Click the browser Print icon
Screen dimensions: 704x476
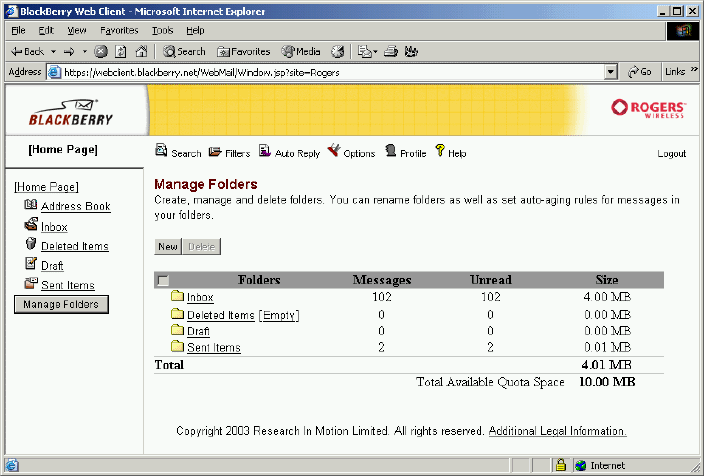(x=391, y=52)
